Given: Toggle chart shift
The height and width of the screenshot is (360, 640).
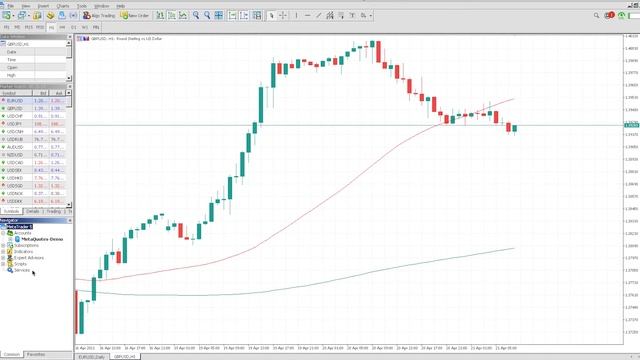Looking at the screenshot, I should coord(244,16).
